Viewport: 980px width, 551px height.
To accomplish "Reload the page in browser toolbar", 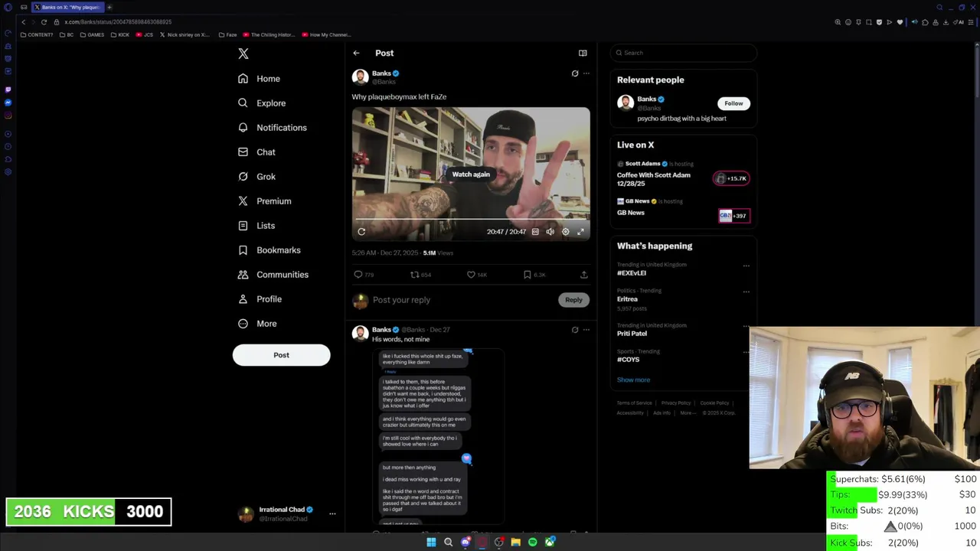I will point(44,22).
